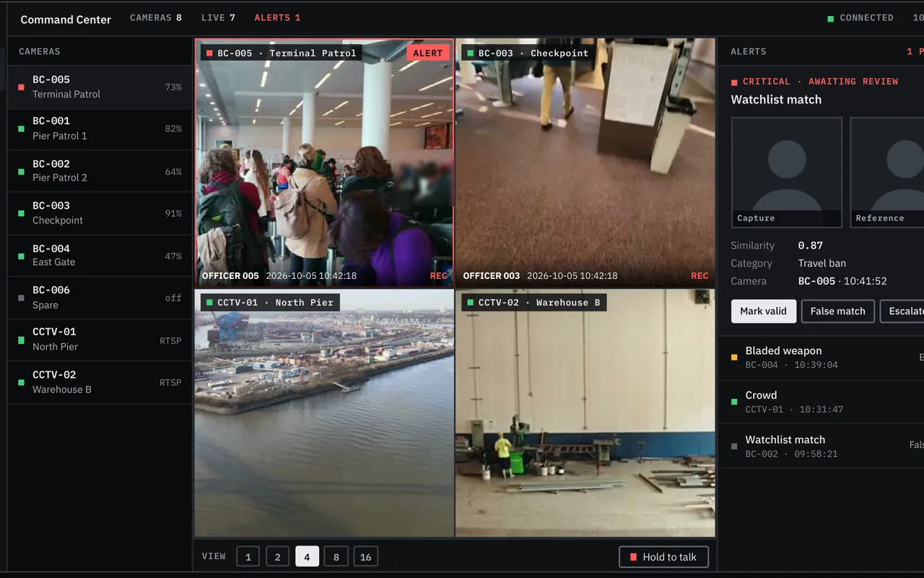The width and height of the screenshot is (924, 578).
Task: Select the BC-006 Spare camera row
Action: [100, 298]
